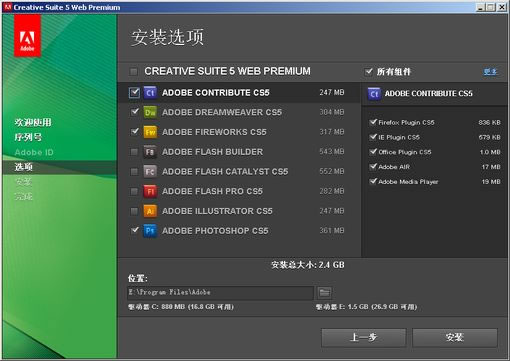Click the Adobe Contribute CS5 icon in product list

[x=150, y=93]
